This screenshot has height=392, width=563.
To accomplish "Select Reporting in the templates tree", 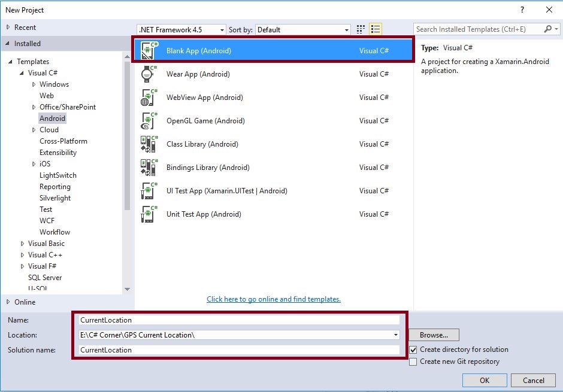I will [55, 187].
